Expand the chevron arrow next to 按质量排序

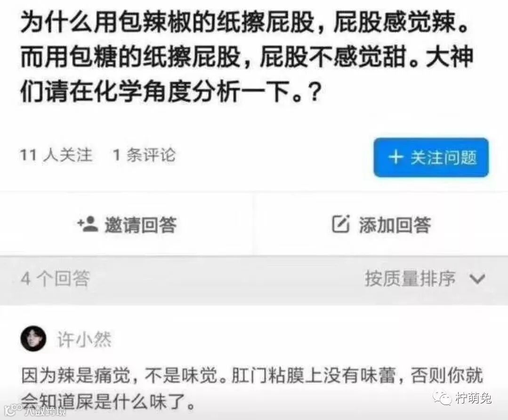click(477, 279)
